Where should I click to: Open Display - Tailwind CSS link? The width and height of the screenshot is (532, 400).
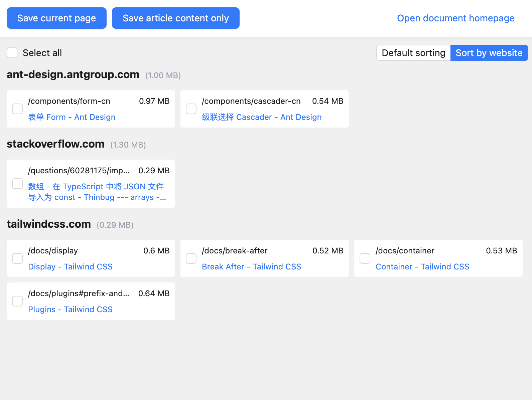(x=70, y=267)
